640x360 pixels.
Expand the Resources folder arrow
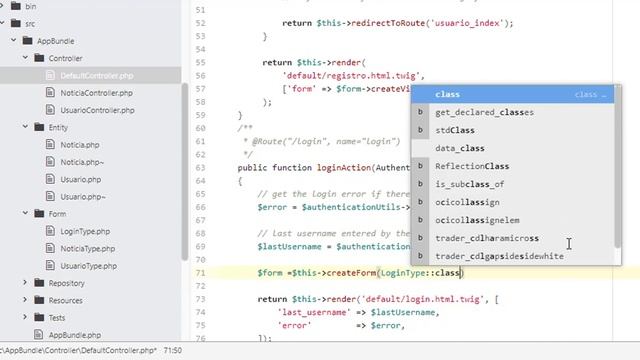(25, 300)
